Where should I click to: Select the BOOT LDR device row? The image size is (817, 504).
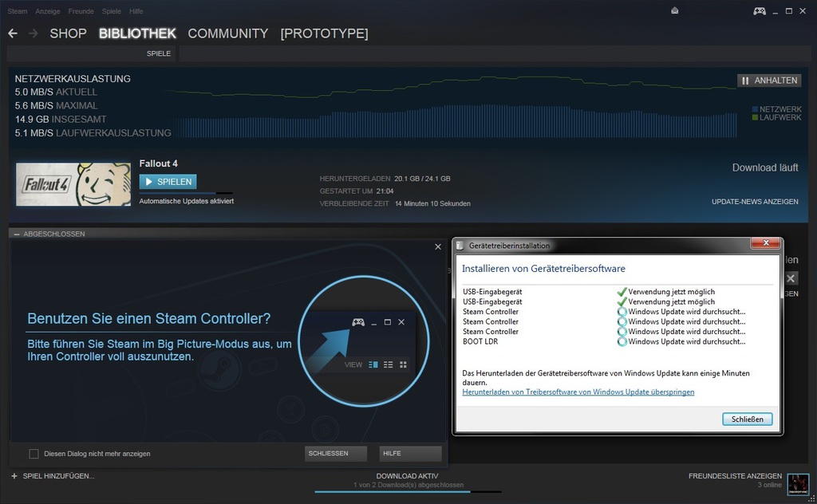point(605,341)
